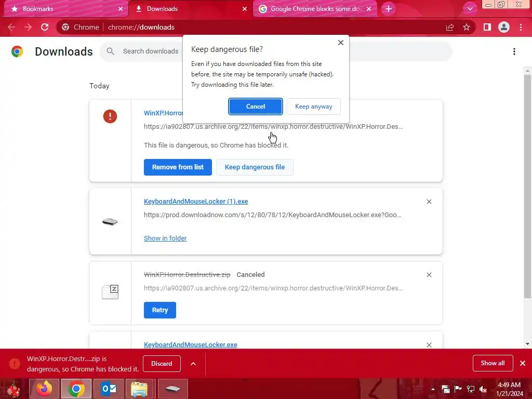Screen dimensions: 532x399
Task: Select the Downloads tab
Action: (191, 9)
